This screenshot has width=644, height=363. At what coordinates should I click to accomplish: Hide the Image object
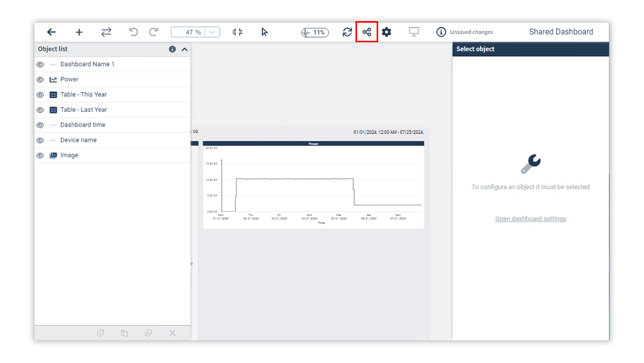40,155
